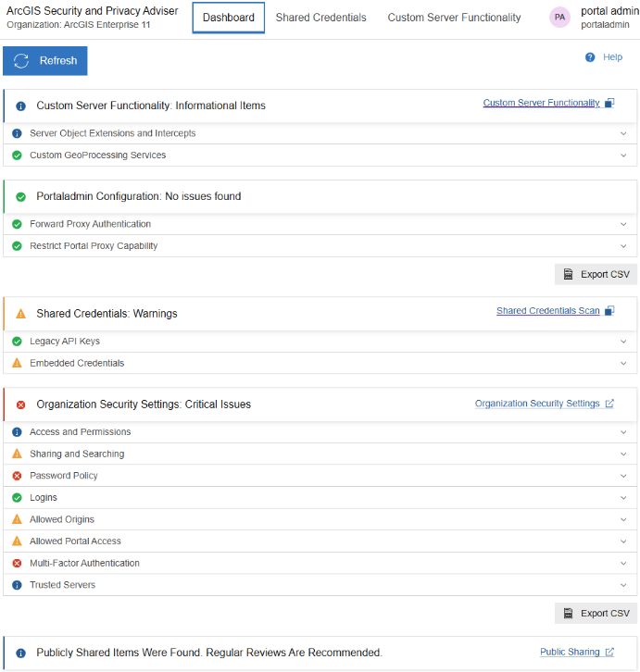Click external link icon beside Organization Security Settings
The height and width of the screenshot is (672, 640).
[609, 404]
